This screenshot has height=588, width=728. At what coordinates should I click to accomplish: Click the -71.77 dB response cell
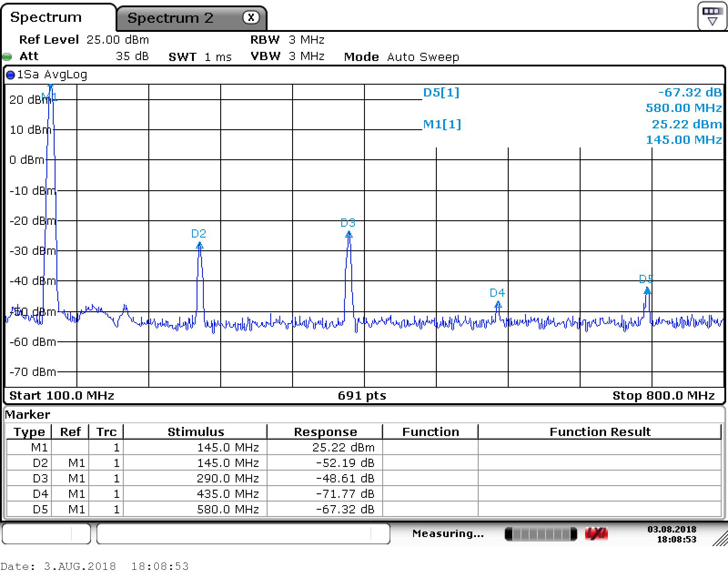[x=325, y=494]
